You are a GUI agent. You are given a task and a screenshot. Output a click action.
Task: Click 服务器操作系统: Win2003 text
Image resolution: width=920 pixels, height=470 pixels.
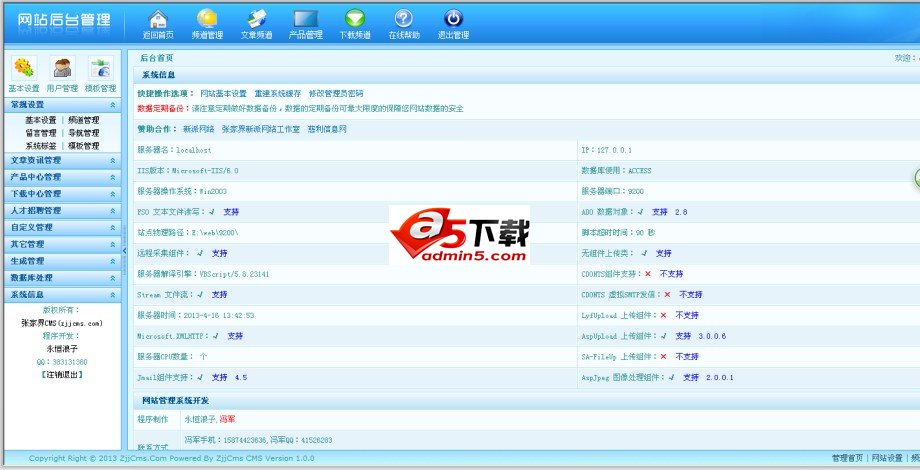(x=182, y=191)
